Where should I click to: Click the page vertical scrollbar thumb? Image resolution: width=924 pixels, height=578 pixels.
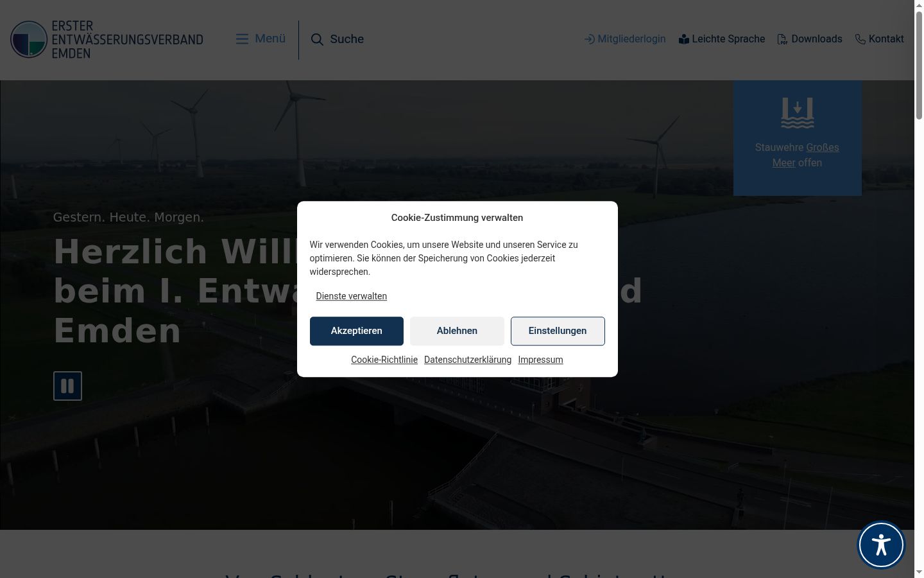[x=919, y=65]
